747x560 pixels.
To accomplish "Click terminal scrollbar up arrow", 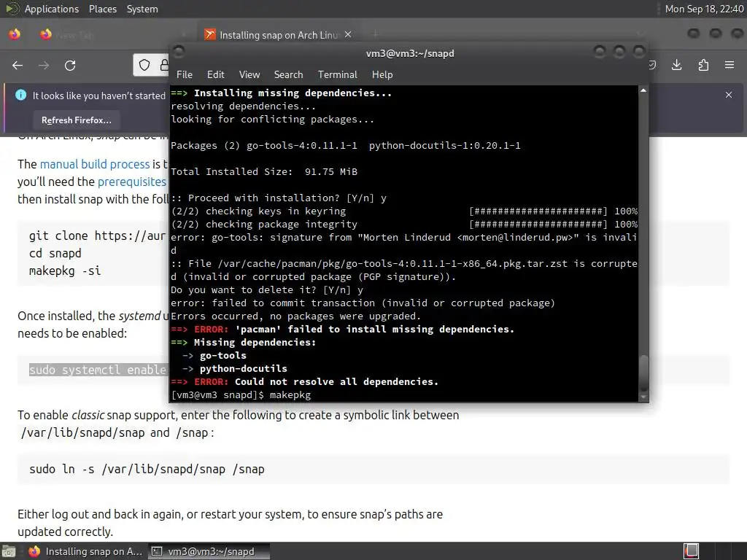I will [x=643, y=90].
